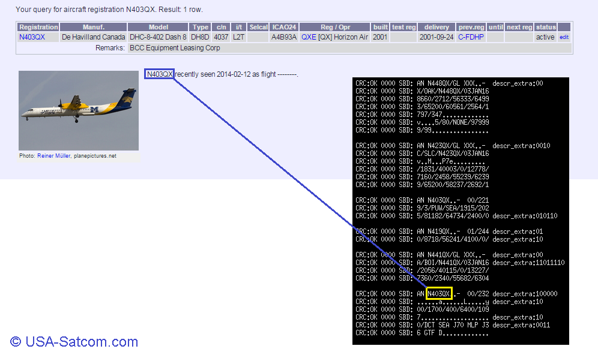Click the i/t column header

tap(239, 27)
